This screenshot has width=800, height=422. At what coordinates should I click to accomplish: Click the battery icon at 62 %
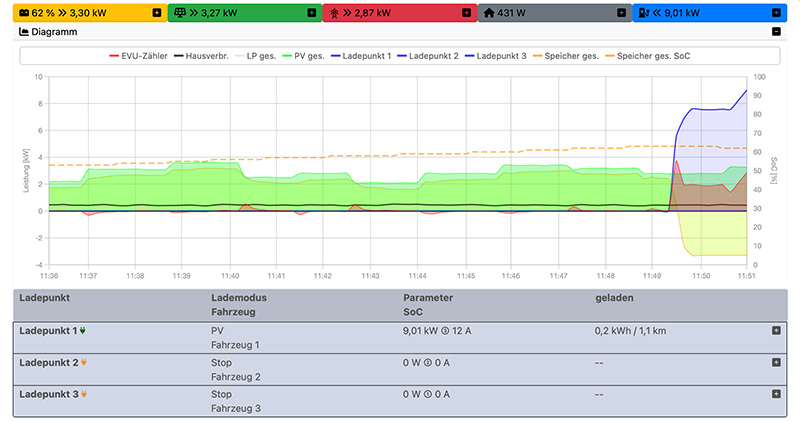(x=25, y=13)
